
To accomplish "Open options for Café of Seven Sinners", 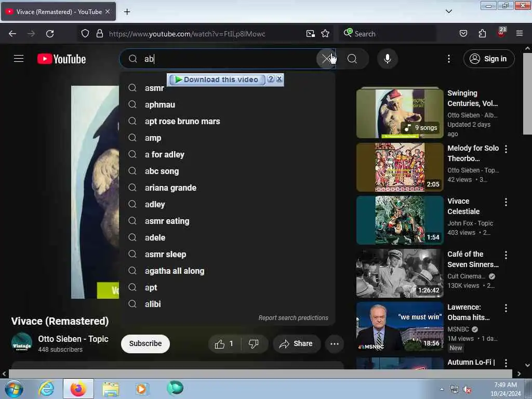I will [x=506, y=255].
